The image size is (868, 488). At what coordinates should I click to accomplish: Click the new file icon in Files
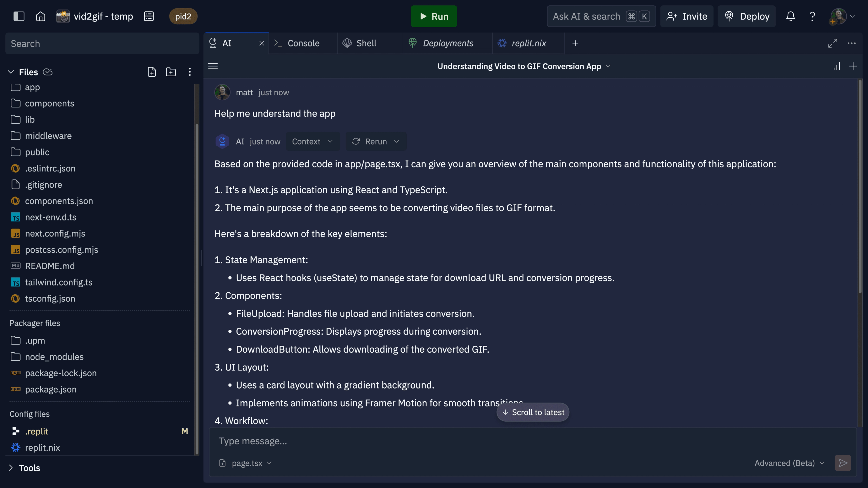[x=152, y=72]
